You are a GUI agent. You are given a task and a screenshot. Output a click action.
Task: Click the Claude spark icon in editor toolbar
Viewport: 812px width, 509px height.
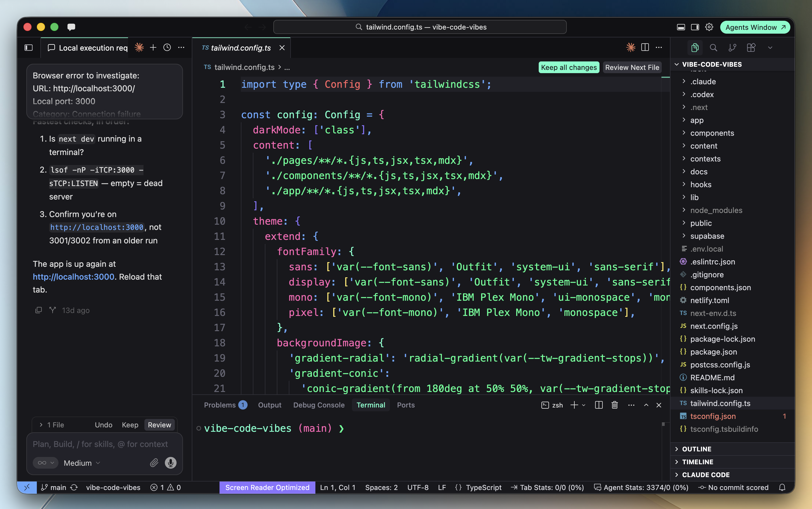[631, 47]
